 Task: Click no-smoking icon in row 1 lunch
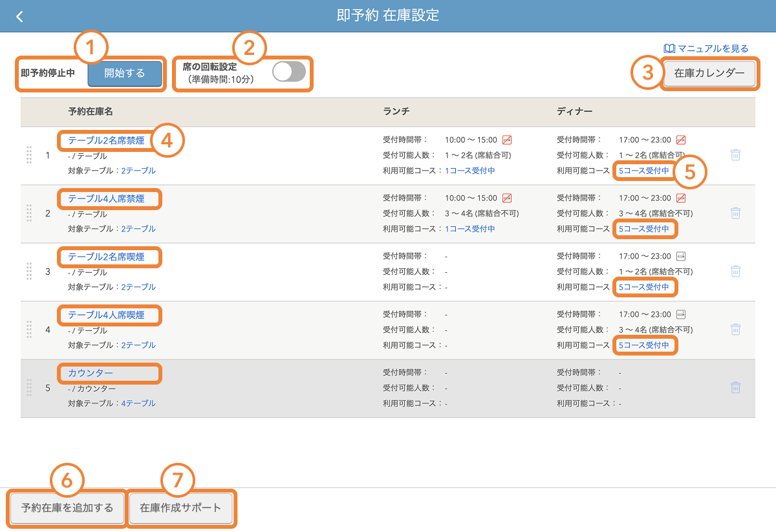(507, 140)
